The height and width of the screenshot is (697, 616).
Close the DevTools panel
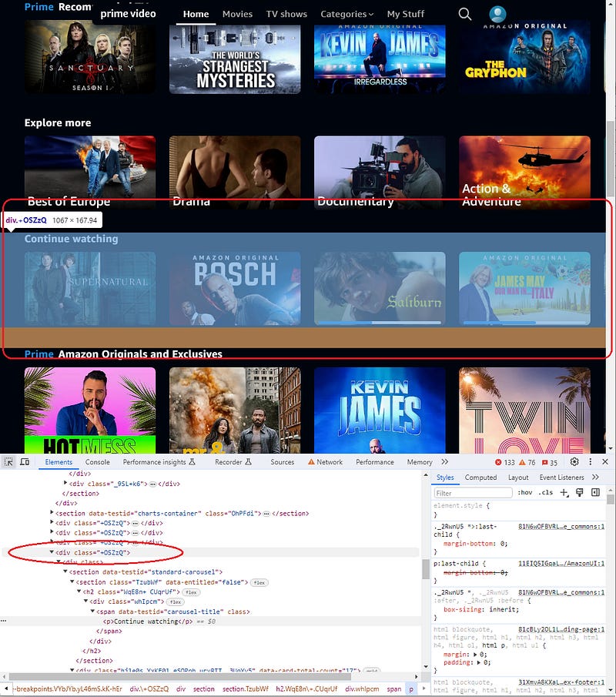point(605,462)
